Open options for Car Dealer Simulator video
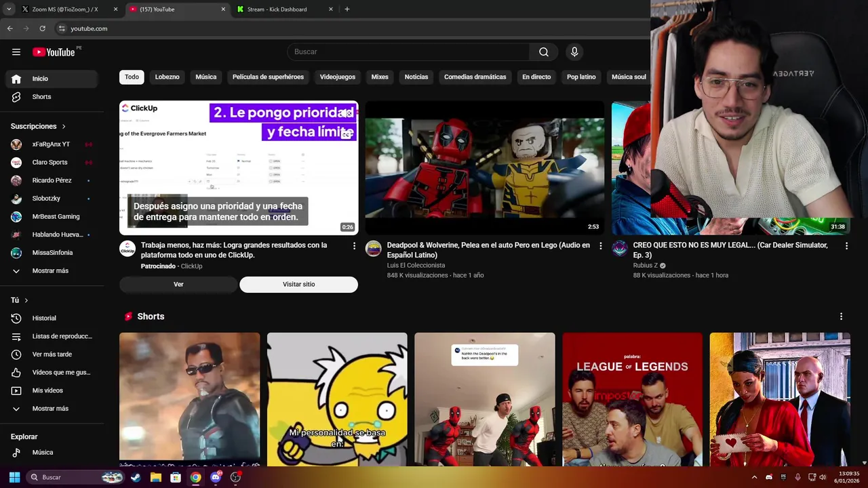The height and width of the screenshot is (488, 868). click(846, 246)
